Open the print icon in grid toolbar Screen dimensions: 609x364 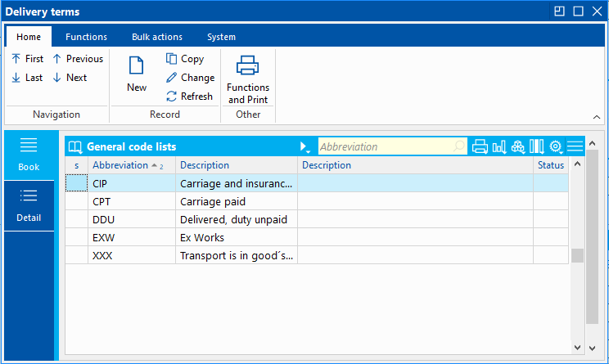[480, 146]
